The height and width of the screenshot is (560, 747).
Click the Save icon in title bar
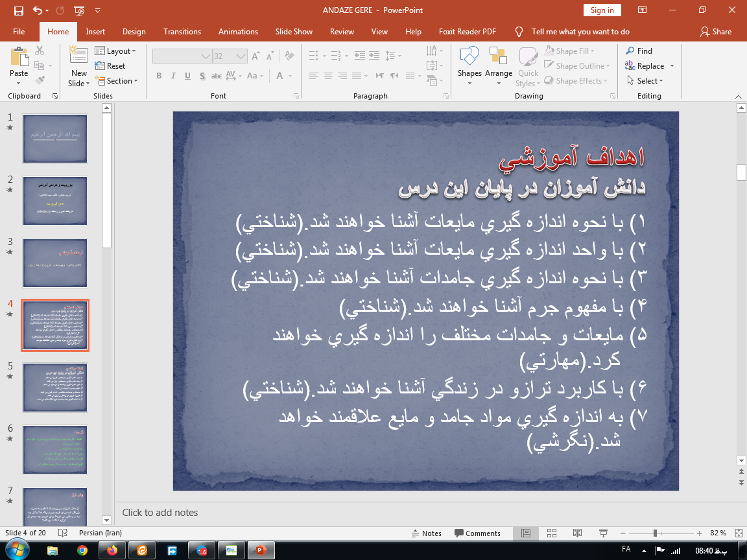tap(18, 10)
